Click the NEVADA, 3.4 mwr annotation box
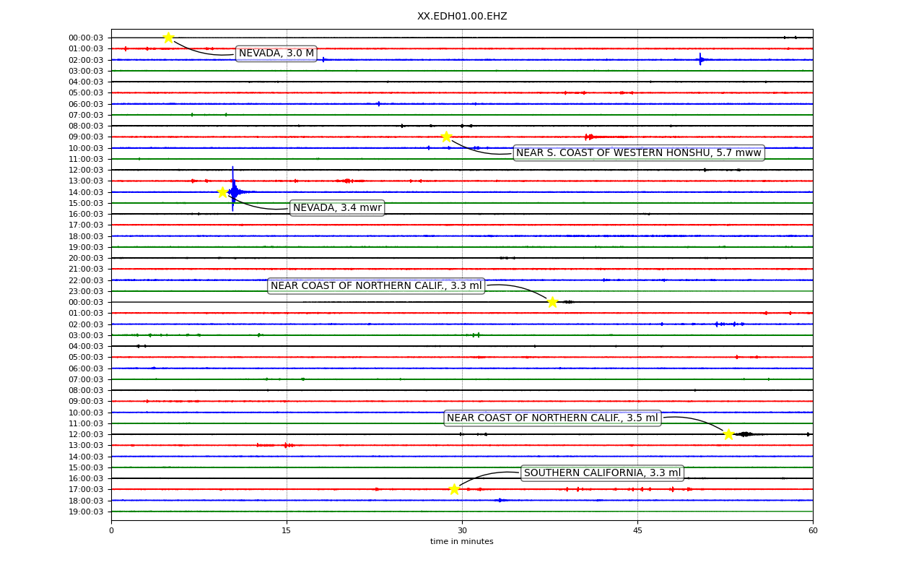 (337, 208)
